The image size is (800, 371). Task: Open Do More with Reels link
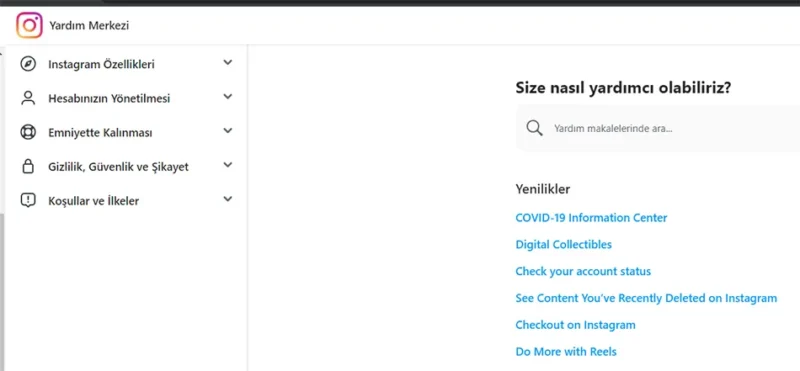pyautogui.click(x=566, y=352)
